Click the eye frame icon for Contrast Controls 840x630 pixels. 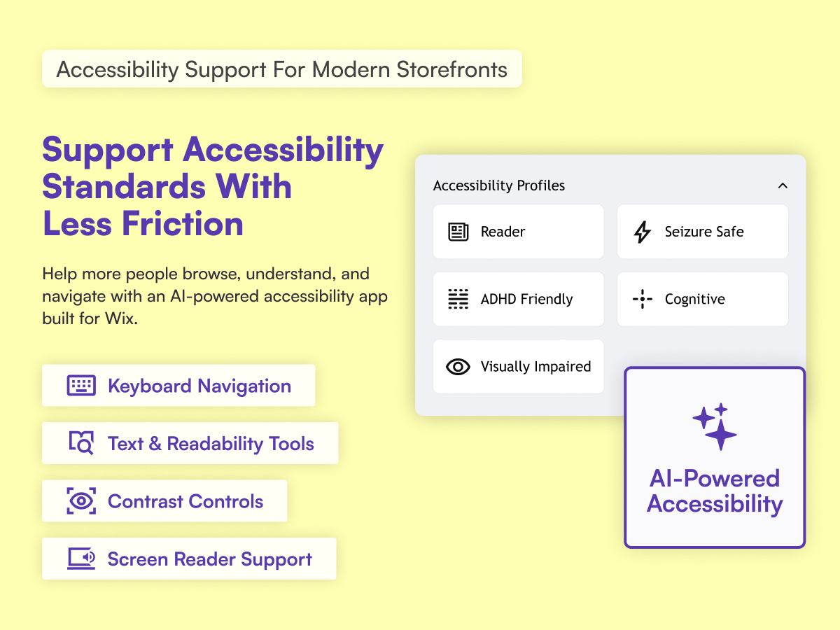(81, 501)
